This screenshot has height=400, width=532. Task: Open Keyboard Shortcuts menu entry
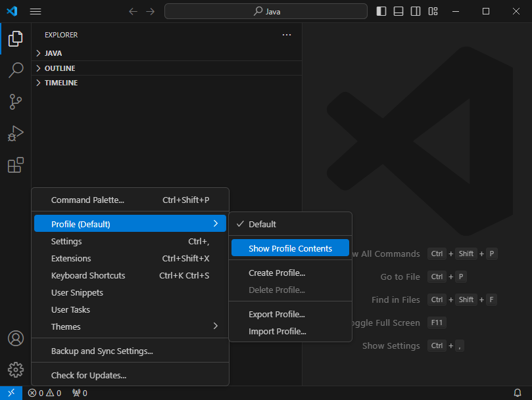(130, 276)
